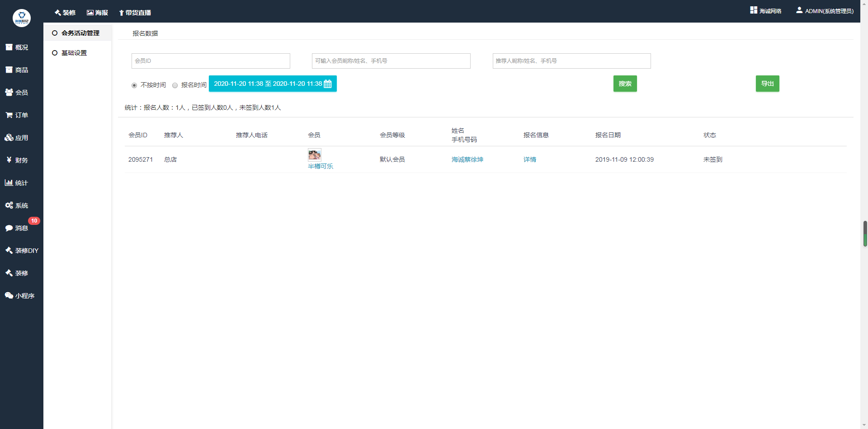Select the 报名时间 radio button
Screen dimensions: 868x429
tap(175, 85)
